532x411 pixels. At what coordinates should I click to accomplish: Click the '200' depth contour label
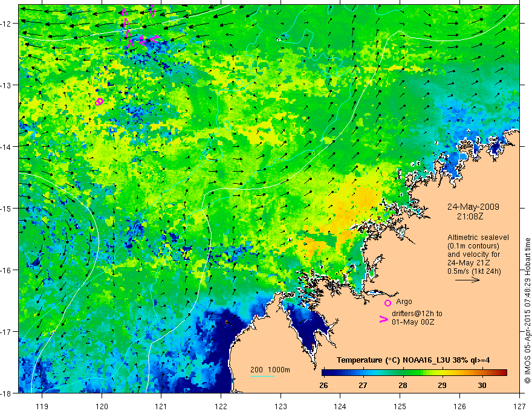click(x=256, y=370)
